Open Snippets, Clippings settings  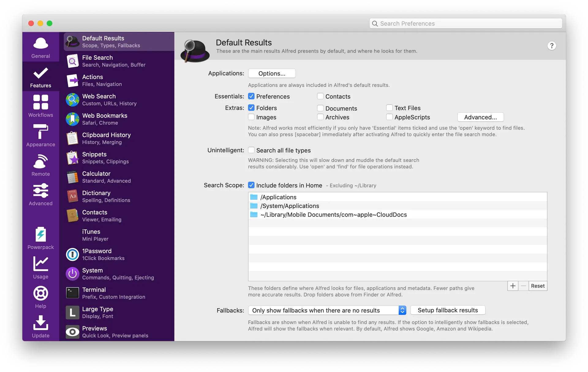[x=119, y=158]
